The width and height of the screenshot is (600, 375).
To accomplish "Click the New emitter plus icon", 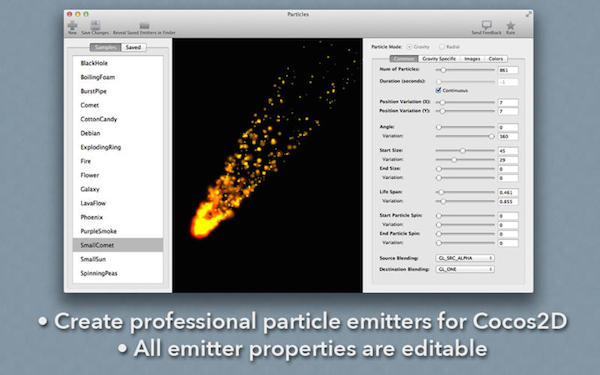I will 72,26.
